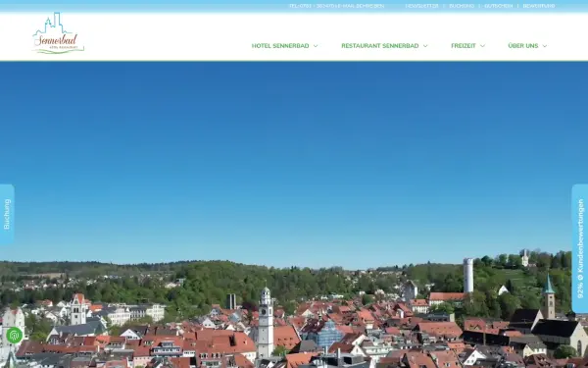Click the telephone number in top bar

pos(312,6)
